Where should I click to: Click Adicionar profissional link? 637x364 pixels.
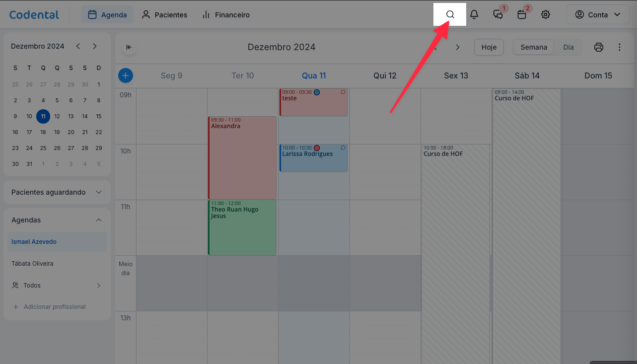pos(55,307)
